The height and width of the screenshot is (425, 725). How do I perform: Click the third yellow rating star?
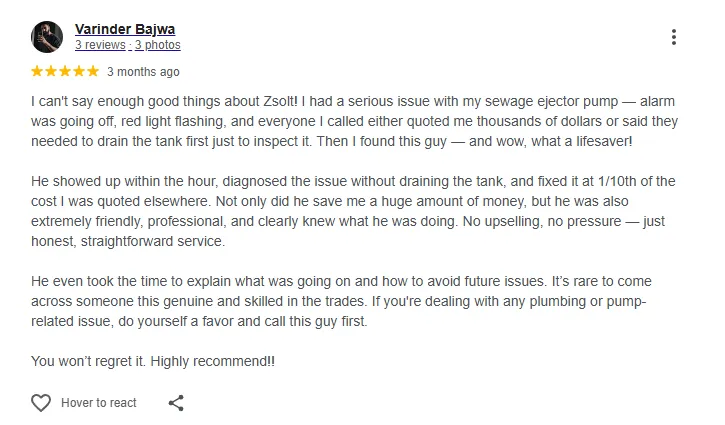pyautogui.click(x=65, y=71)
